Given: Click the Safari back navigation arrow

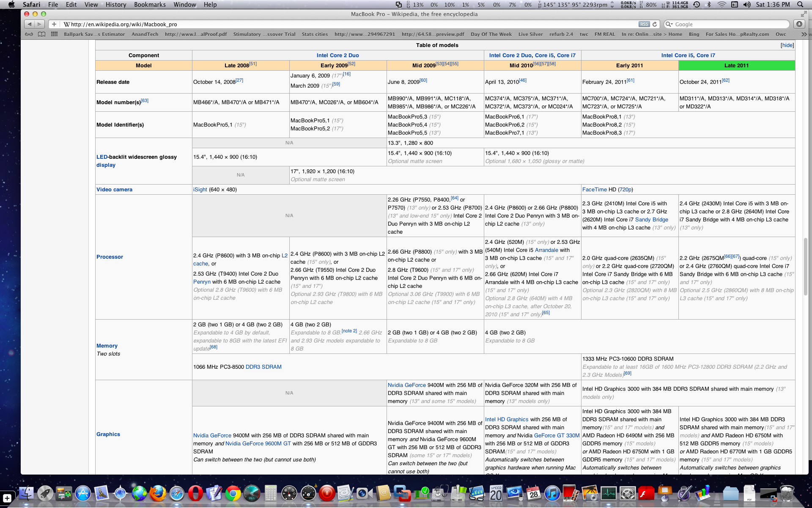Looking at the screenshot, I should [29, 24].
